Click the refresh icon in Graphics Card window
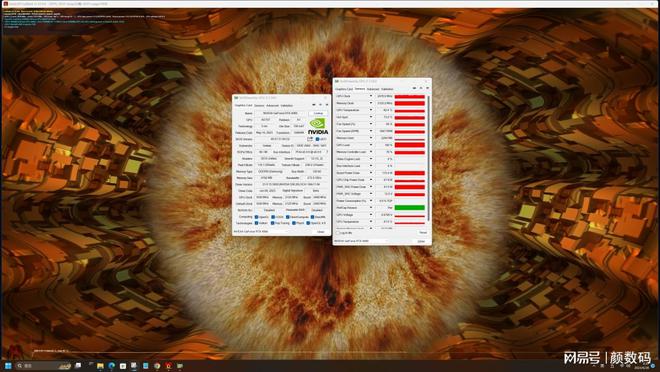Screen dimensions: 660x372 pyautogui.click(x=320, y=105)
